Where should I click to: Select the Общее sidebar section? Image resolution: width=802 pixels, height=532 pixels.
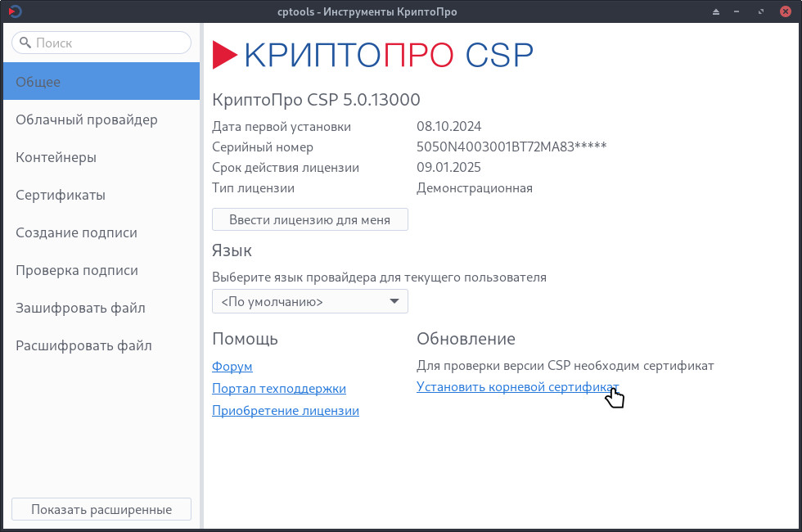[x=100, y=82]
